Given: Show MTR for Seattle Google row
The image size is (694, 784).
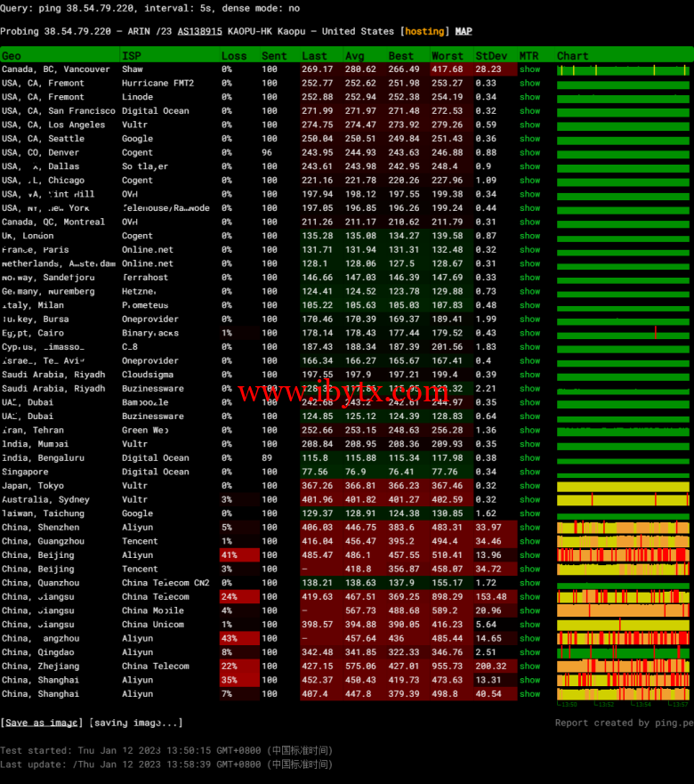Looking at the screenshot, I should pos(530,139).
